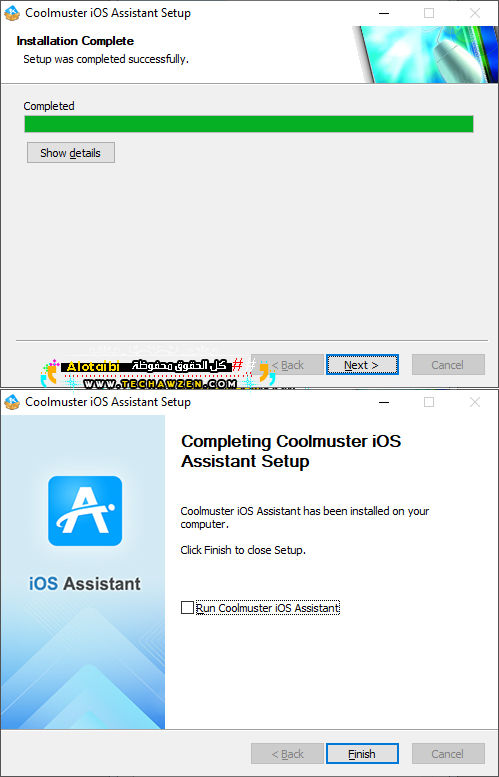This screenshot has height=777, width=499.
Task: Click the 'Completed' status label
Action: tap(49, 106)
